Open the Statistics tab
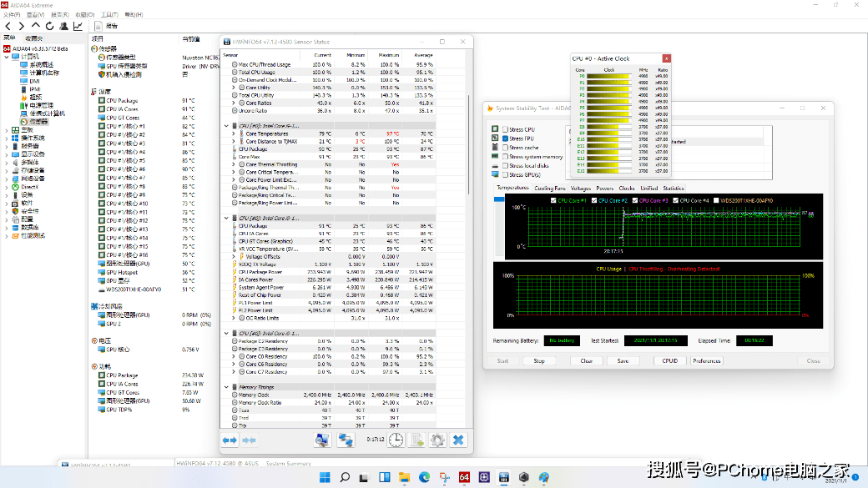The image size is (868, 488). coord(674,189)
